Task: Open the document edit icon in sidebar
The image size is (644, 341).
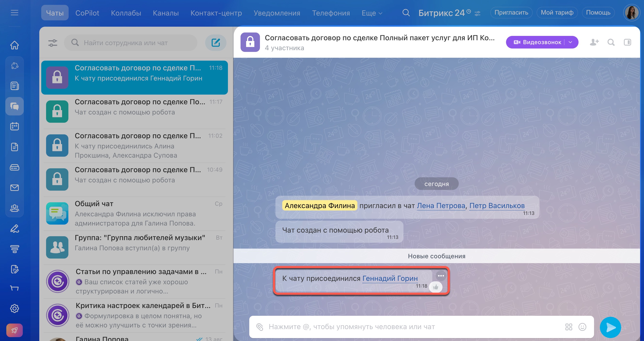Action: tap(15, 269)
